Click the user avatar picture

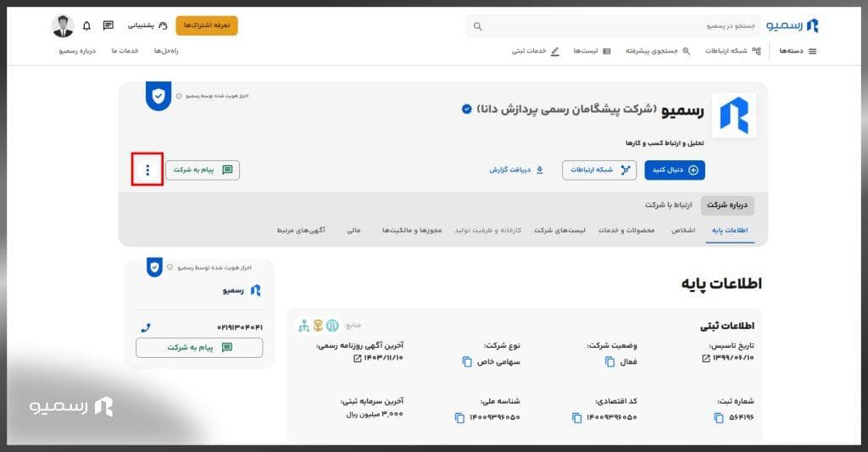pyautogui.click(x=63, y=26)
